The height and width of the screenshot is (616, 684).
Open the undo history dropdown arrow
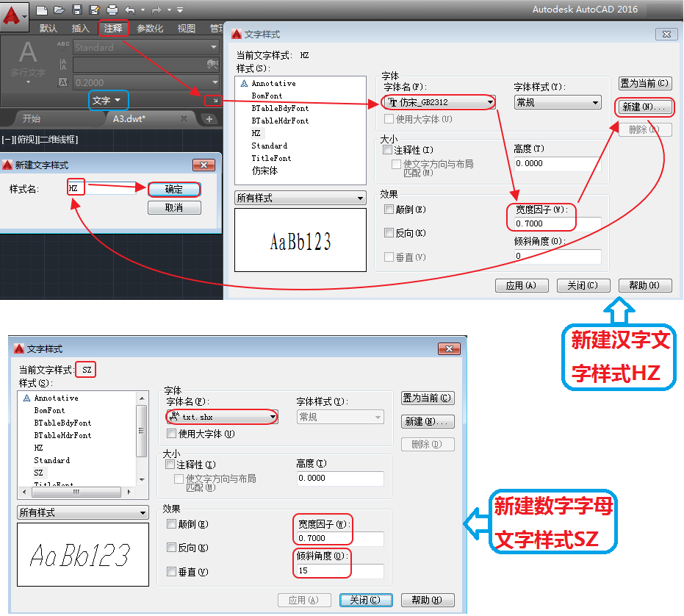143,10
